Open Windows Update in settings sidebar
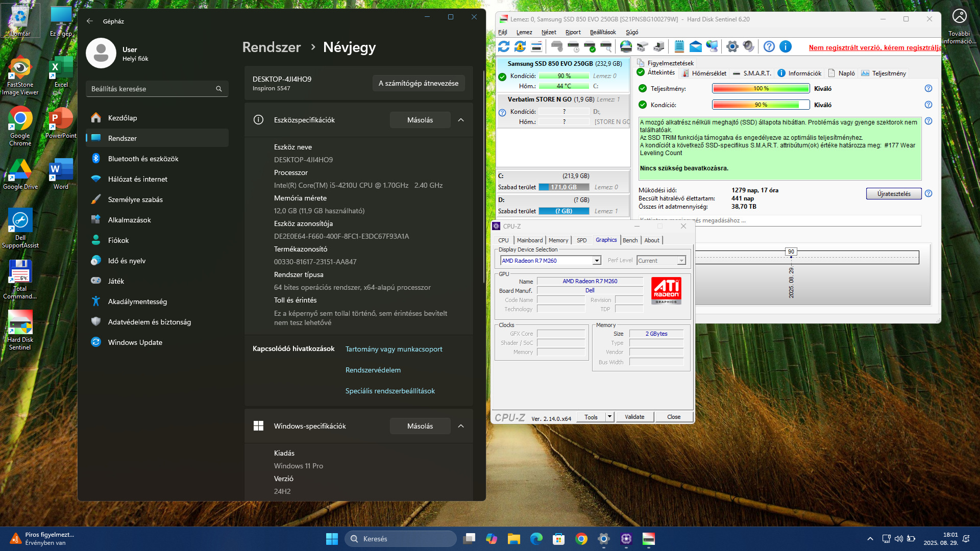 click(x=135, y=342)
